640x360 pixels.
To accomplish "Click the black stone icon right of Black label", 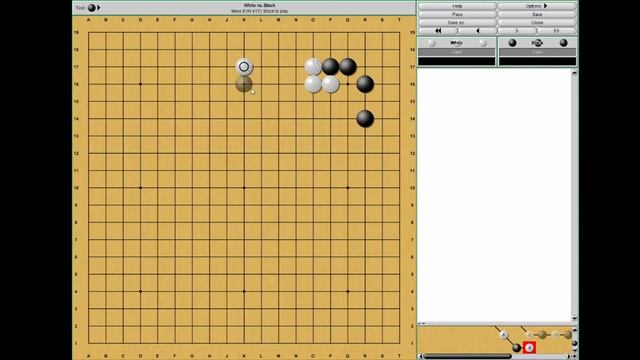I will [563, 43].
